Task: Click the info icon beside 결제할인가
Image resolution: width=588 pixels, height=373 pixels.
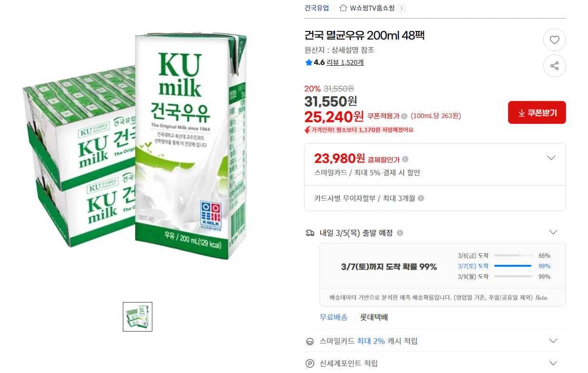Action: point(405,159)
